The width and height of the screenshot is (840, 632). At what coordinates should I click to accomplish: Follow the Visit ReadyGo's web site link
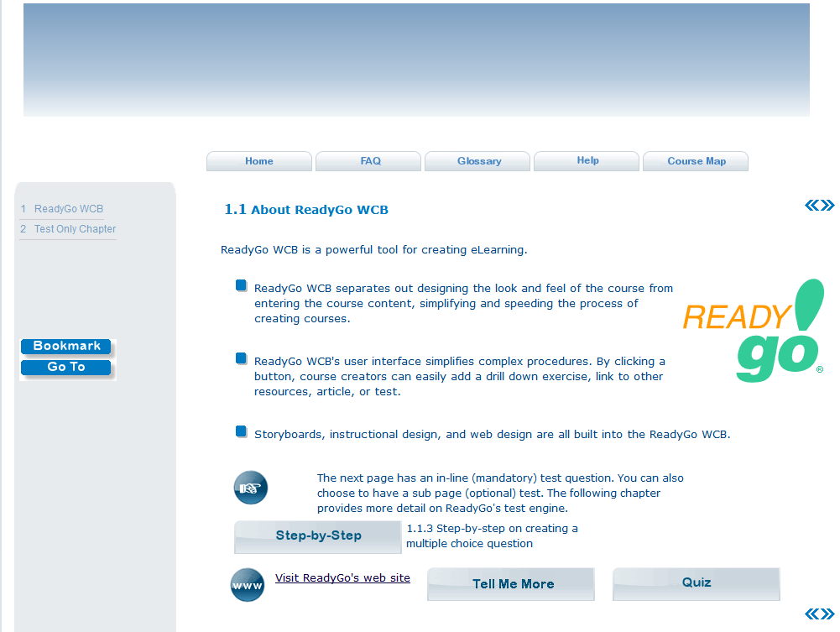click(342, 578)
